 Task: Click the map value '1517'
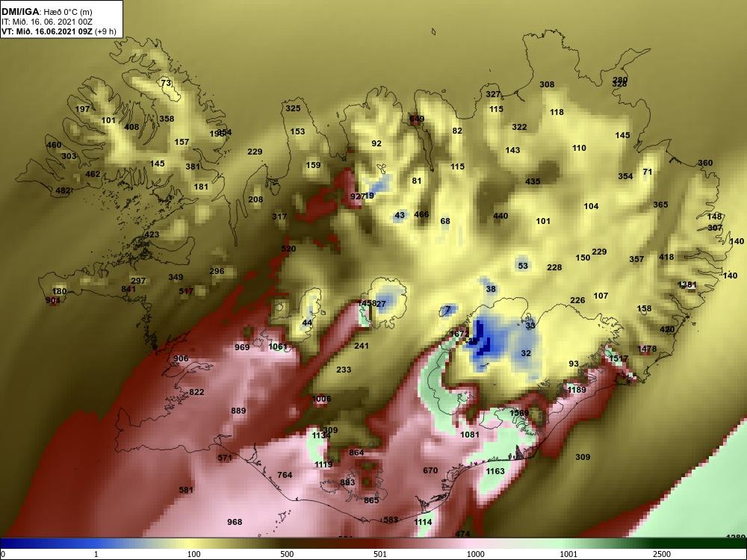pyautogui.click(x=619, y=358)
